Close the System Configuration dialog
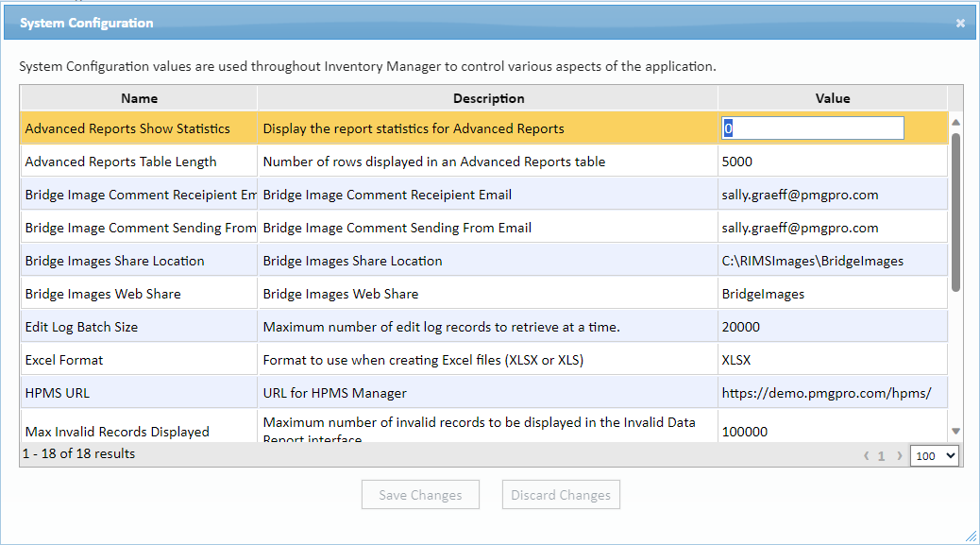Screen dimensions: 980x545 coord(960,23)
